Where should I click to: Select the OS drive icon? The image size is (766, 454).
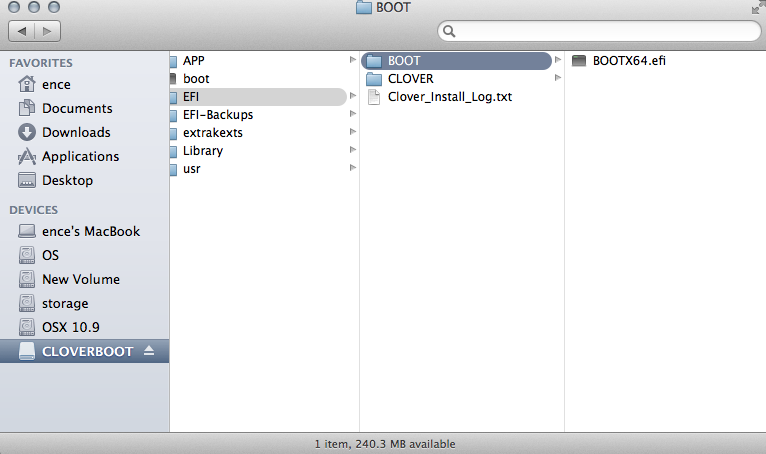[27, 255]
